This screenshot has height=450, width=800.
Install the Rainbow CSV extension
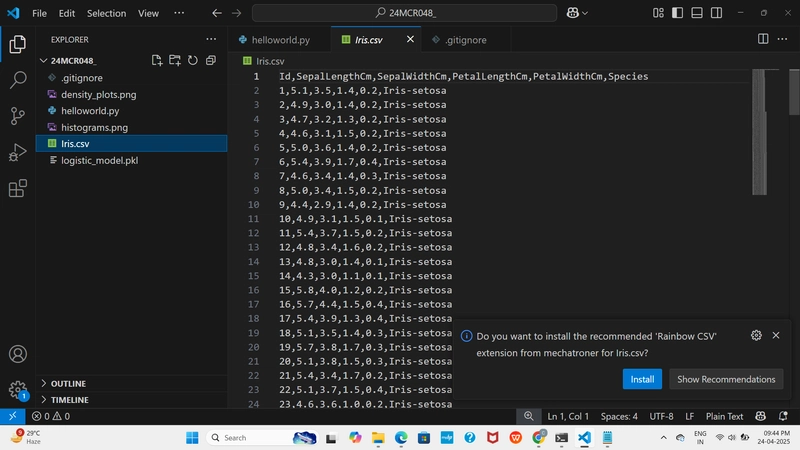click(642, 379)
